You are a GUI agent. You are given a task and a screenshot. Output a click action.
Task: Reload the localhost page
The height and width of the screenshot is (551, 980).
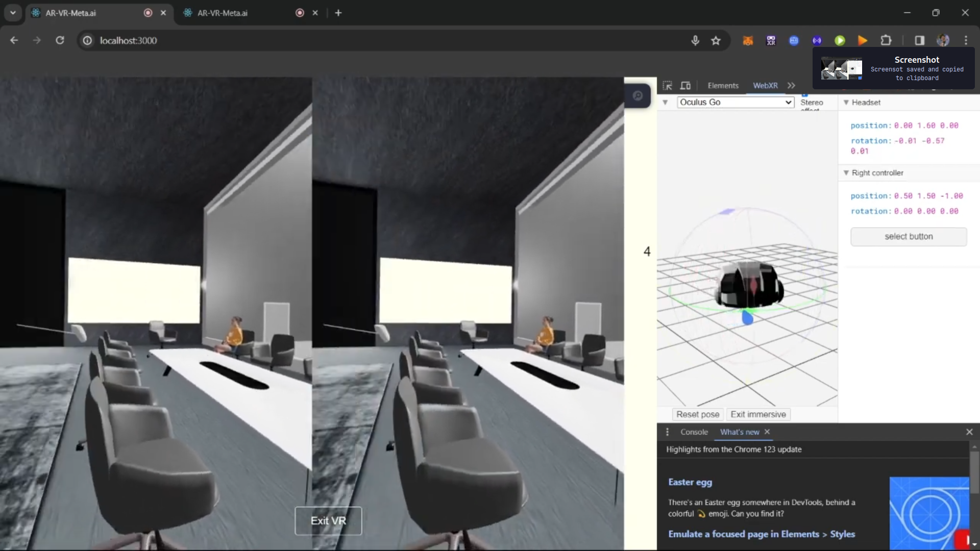[60, 40]
